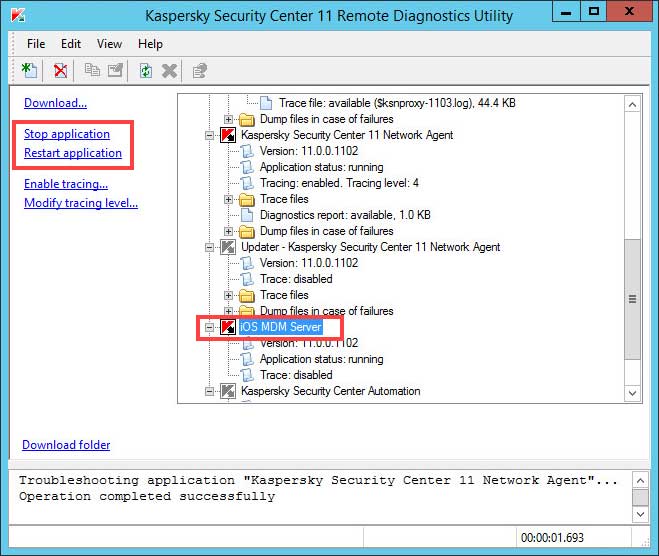Click the Modify tracing level... link
The height and width of the screenshot is (556, 659).
click(81, 203)
